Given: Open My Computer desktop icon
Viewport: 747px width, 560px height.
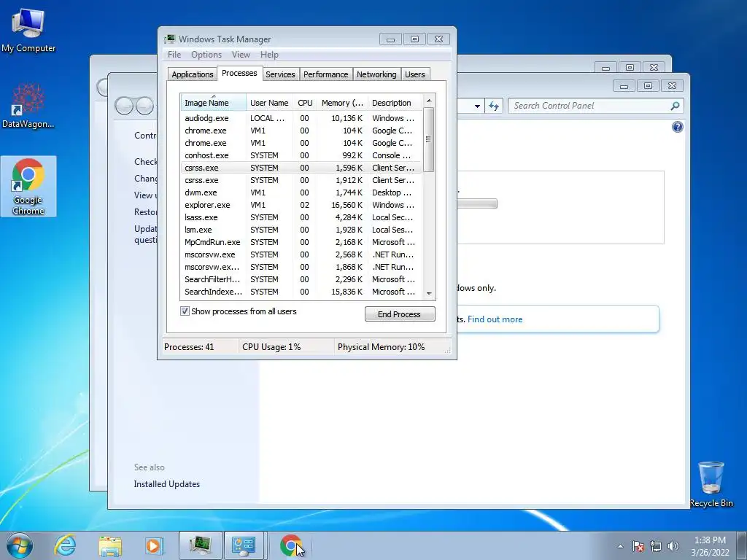Looking at the screenshot, I should click(x=28, y=31).
